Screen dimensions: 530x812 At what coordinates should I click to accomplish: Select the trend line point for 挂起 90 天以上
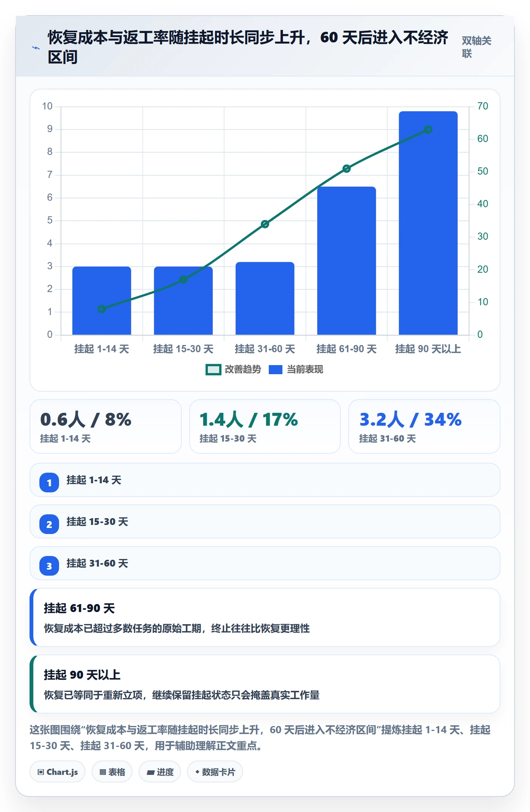pyautogui.click(x=428, y=130)
